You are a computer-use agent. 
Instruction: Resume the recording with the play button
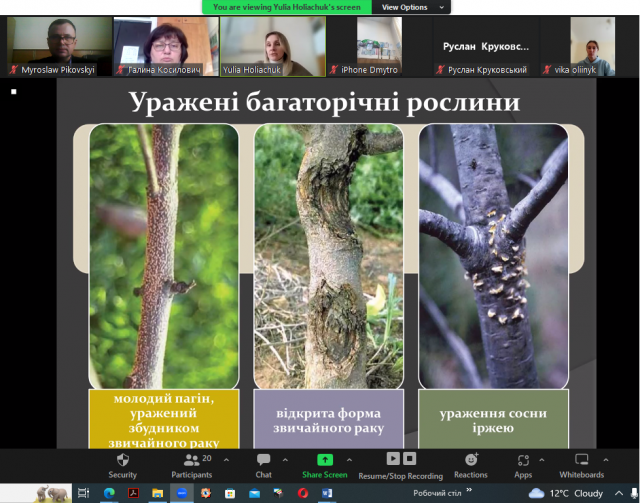coord(393,458)
